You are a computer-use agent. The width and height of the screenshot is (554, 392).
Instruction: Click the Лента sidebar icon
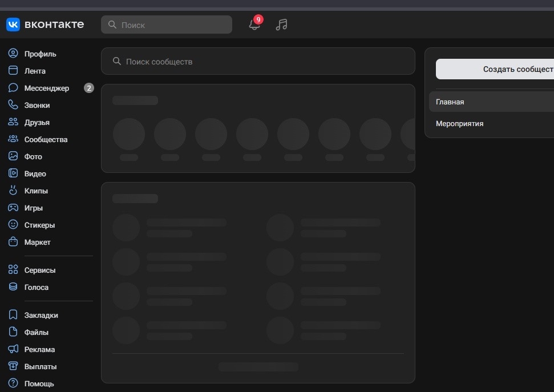(x=13, y=70)
